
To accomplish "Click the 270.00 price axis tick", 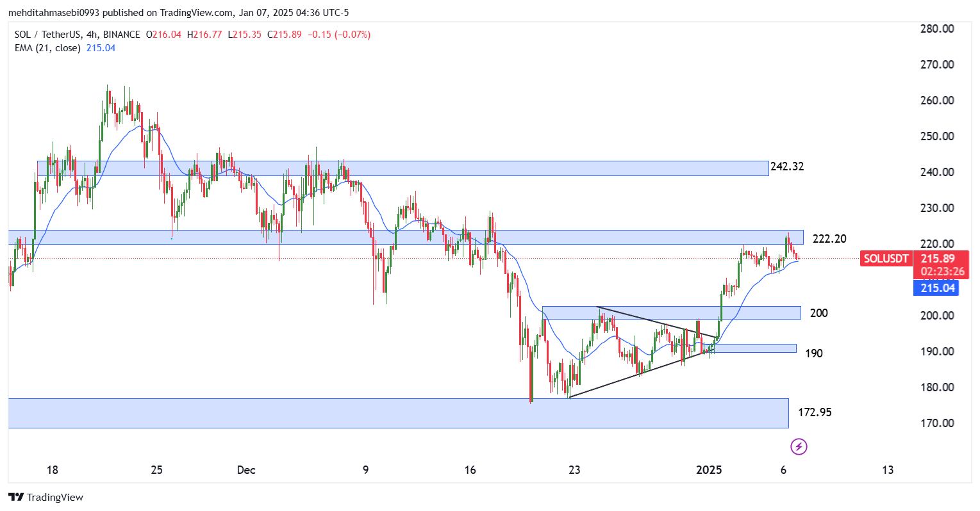I will click(938, 65).
